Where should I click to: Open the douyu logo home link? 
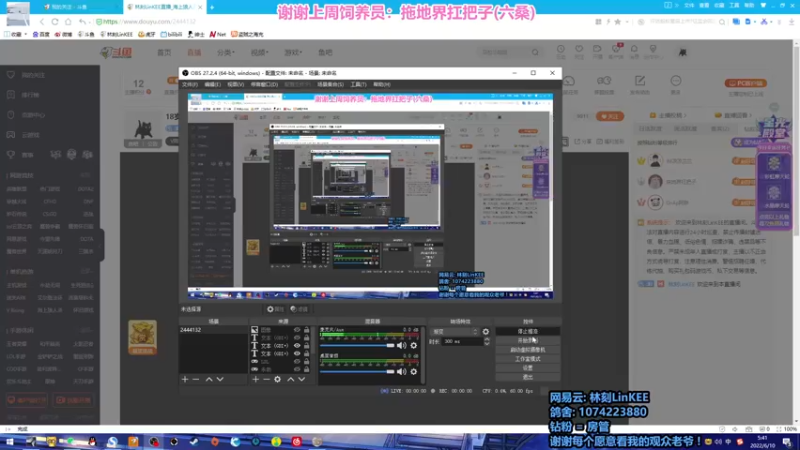tap(116, 52)
